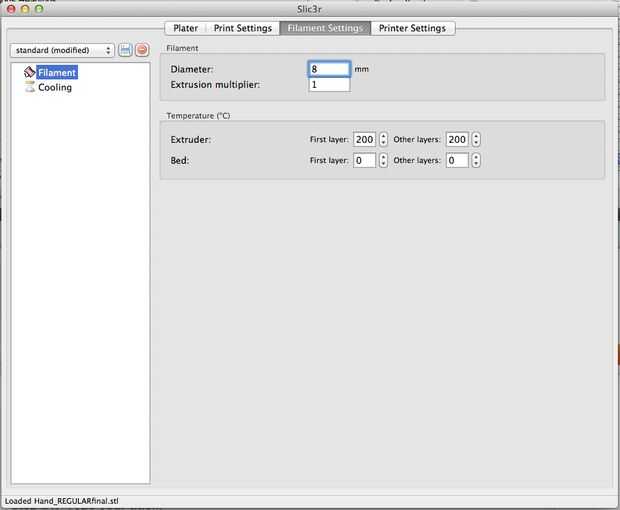
Task: Click the Cooling icon in sidebar
Action: pyautogui.click(x=30, y=87)
